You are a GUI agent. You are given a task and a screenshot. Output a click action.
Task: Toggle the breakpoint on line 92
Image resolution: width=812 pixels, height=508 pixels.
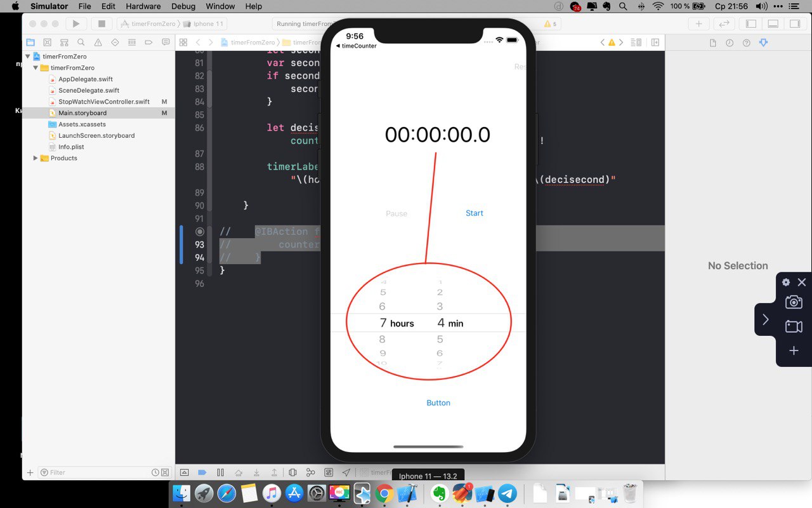[200, 232]
